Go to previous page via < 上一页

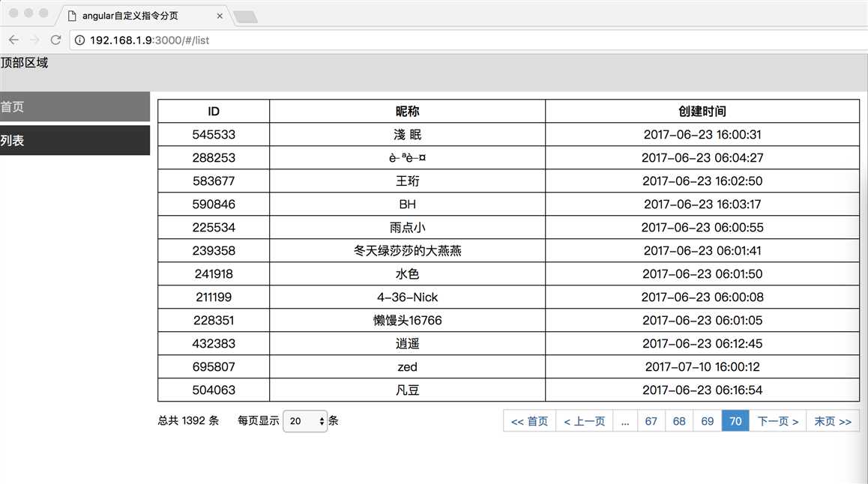pos(585,420)
